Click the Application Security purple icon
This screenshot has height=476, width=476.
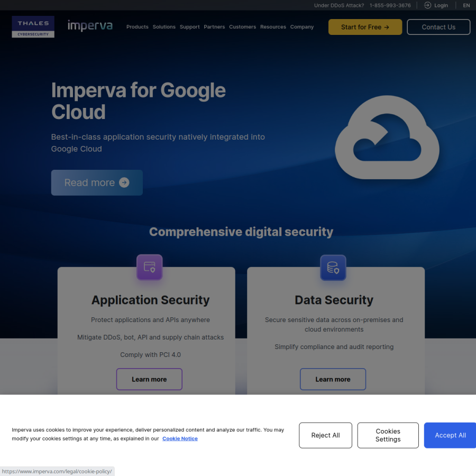[x=149, y=267]
